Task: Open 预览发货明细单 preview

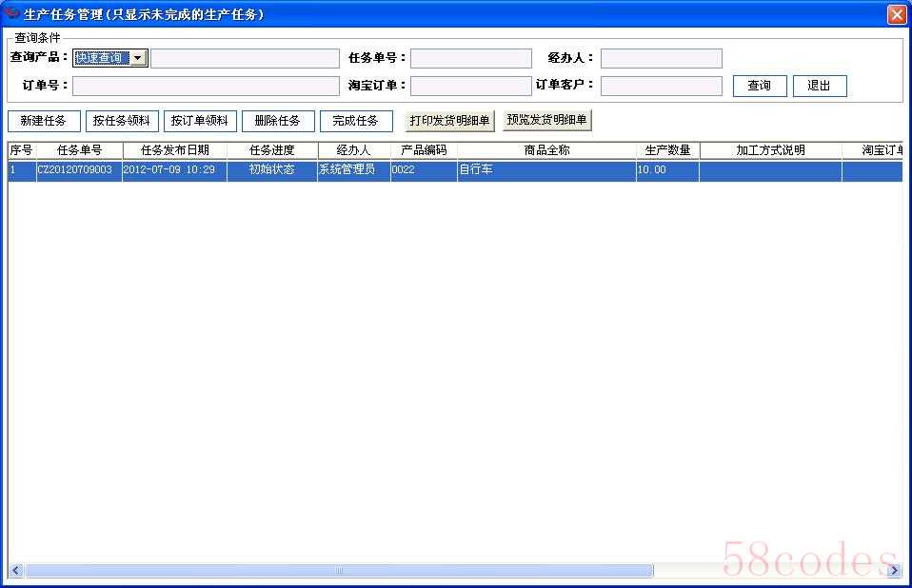Action: (547, 121)
